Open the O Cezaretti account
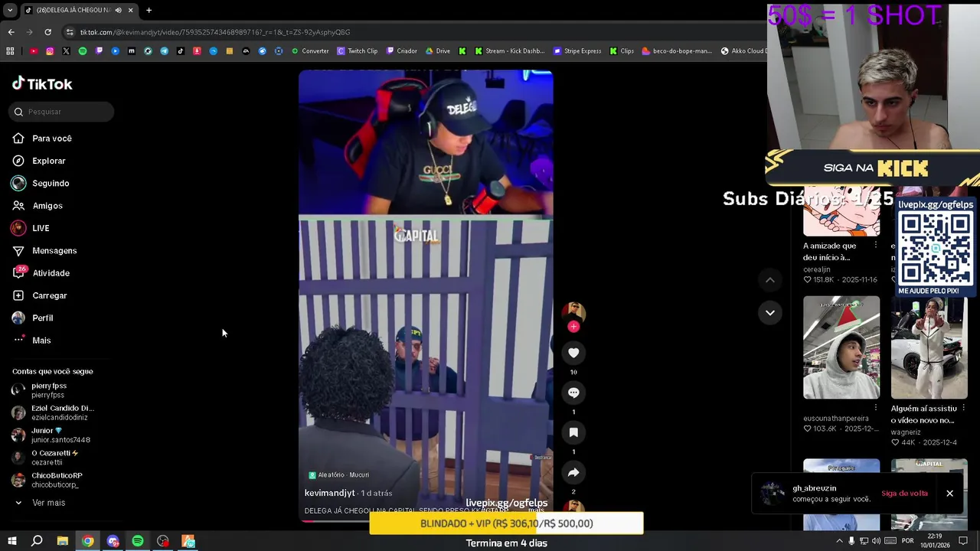The width and height of the screenshot is (980, 551). (45, 458)
